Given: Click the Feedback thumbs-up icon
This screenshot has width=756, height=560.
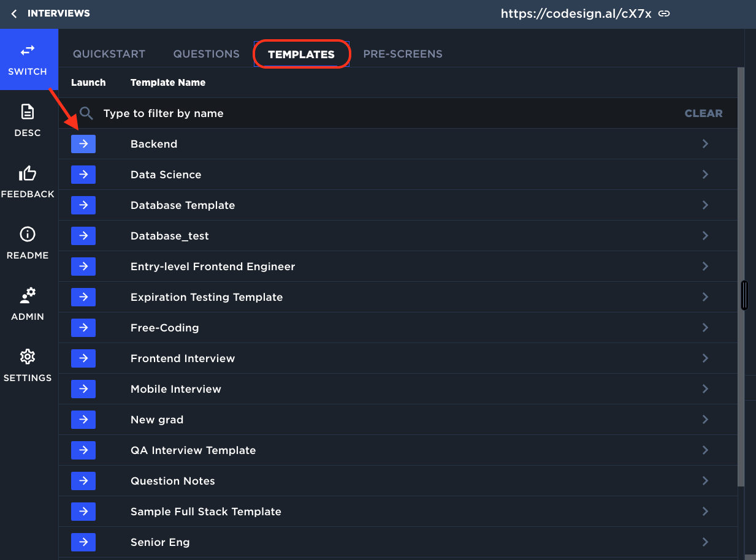Looking at the screenshot, I should (28, 173).
